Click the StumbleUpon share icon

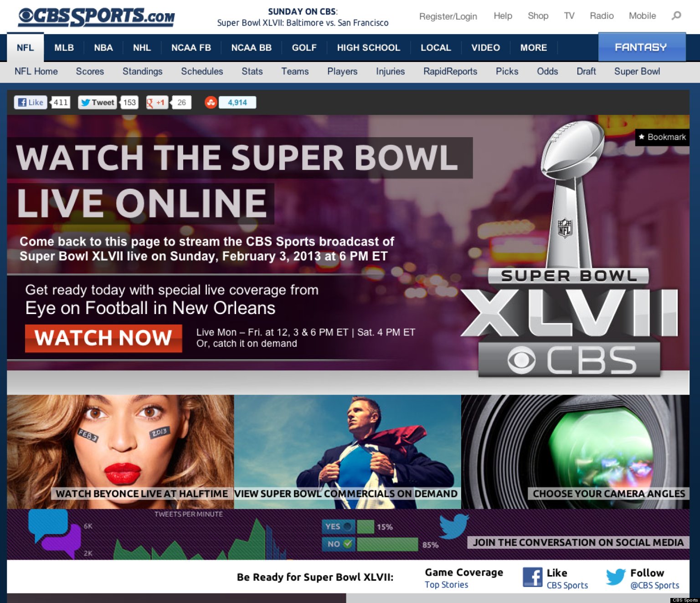pos(211,103)
